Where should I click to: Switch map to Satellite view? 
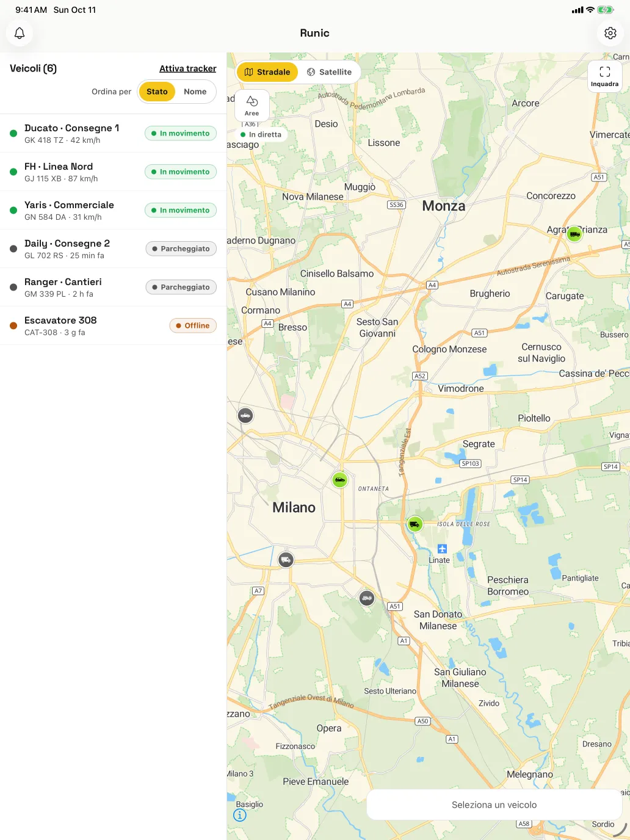(329, 72)
